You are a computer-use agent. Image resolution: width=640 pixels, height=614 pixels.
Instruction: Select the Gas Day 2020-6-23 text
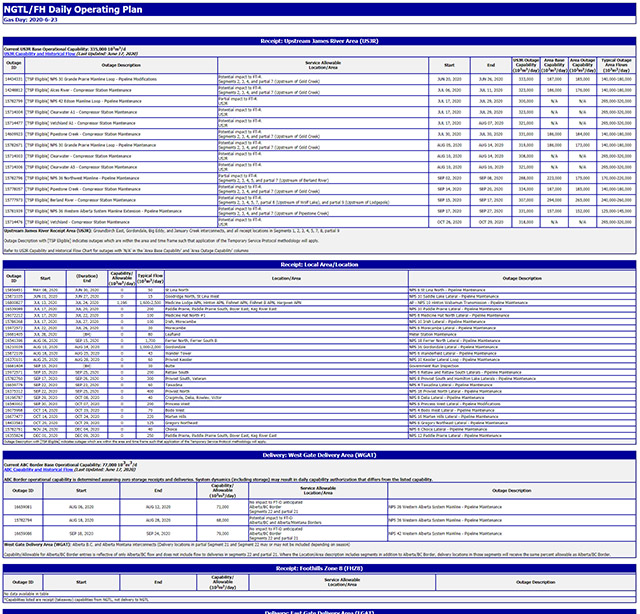pyautogui.click(x=31, y=19)
